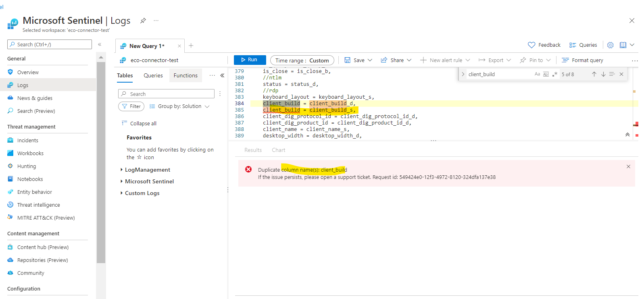Image resolution: width=644 pixels, height=299 pixels.
Task: Open the Chart tab
Action: click(278, 150)
